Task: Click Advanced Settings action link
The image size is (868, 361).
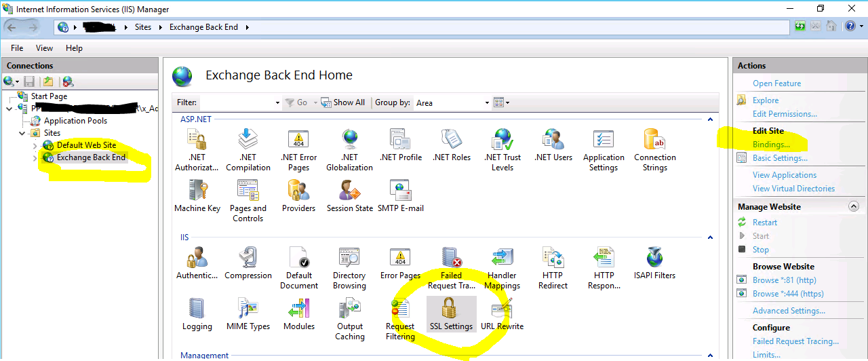Action: (789, 311)
